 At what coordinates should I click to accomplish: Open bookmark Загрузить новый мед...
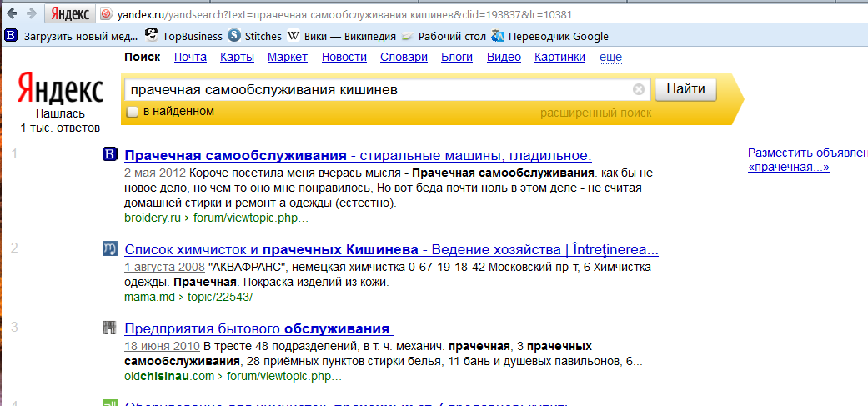72,37
